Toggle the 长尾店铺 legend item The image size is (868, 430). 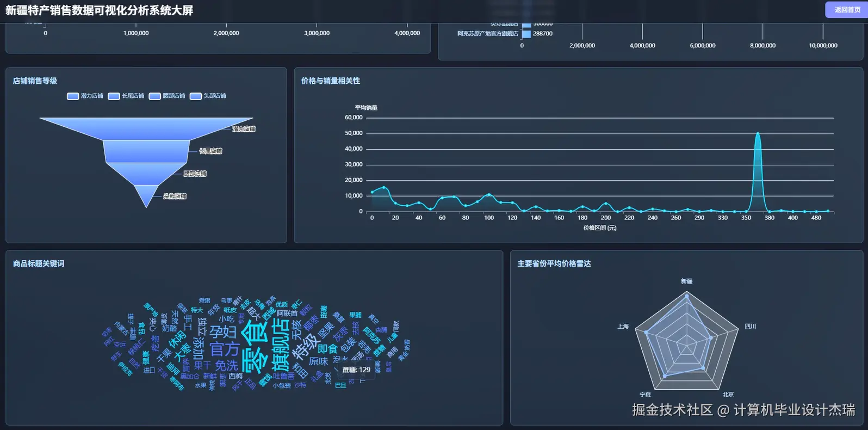(126, 96)
